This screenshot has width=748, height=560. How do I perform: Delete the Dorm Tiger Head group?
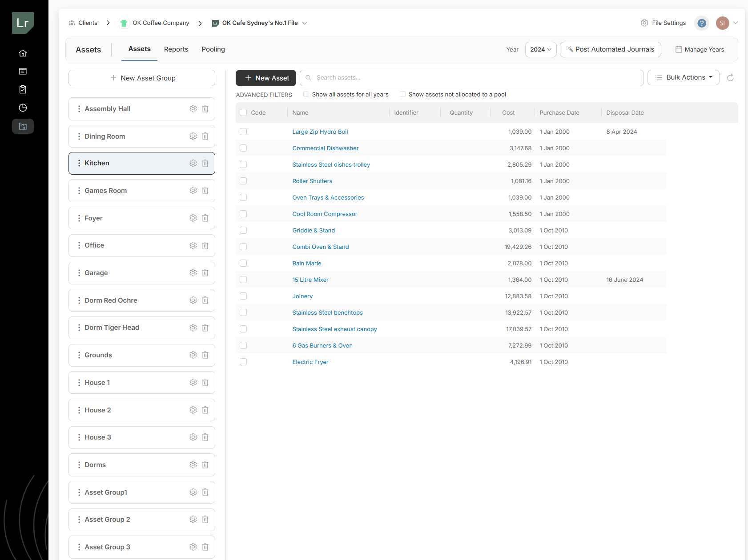point(205,328)
